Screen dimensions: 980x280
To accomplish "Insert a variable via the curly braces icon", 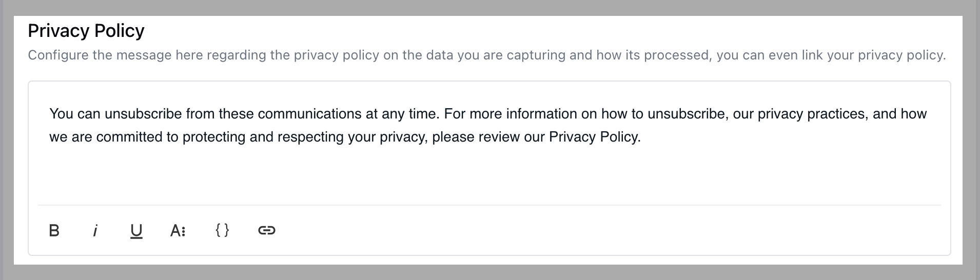I will [222, 230].
